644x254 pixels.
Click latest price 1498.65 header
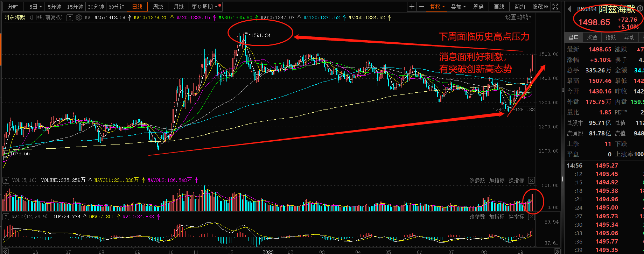pos(594,22)
